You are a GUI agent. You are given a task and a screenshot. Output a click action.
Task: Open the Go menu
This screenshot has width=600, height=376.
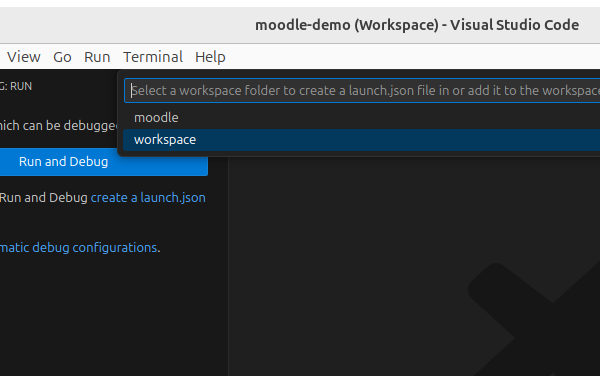pos(62,57)
